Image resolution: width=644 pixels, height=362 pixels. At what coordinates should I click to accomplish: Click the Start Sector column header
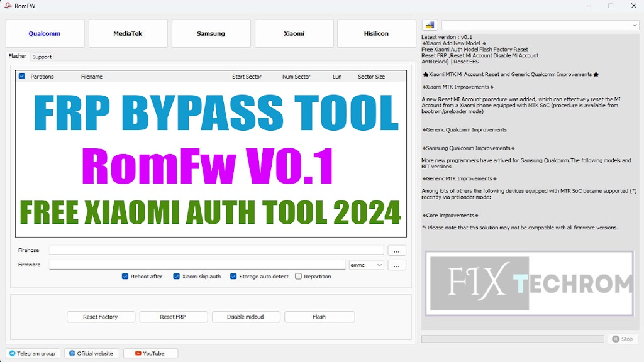(x=247, y=77)
